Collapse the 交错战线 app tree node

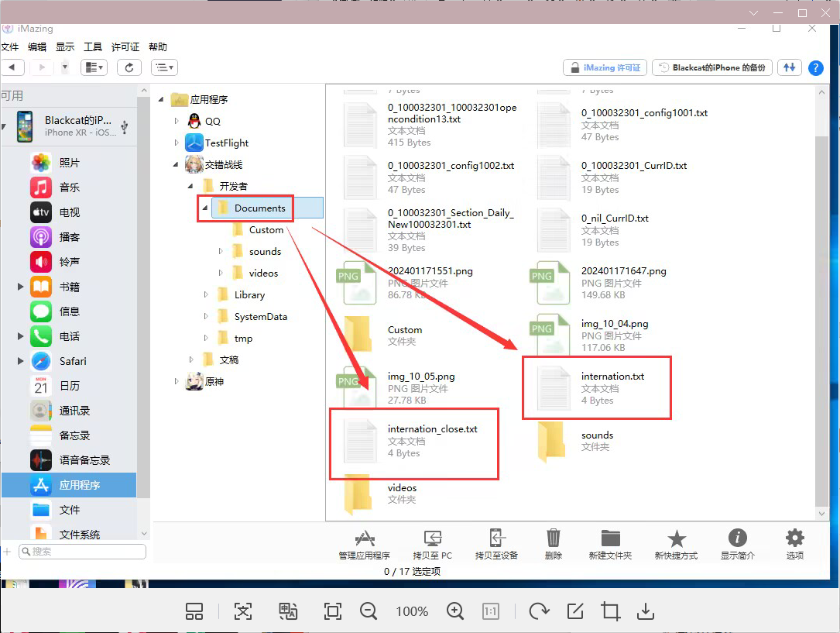(176, 164)
